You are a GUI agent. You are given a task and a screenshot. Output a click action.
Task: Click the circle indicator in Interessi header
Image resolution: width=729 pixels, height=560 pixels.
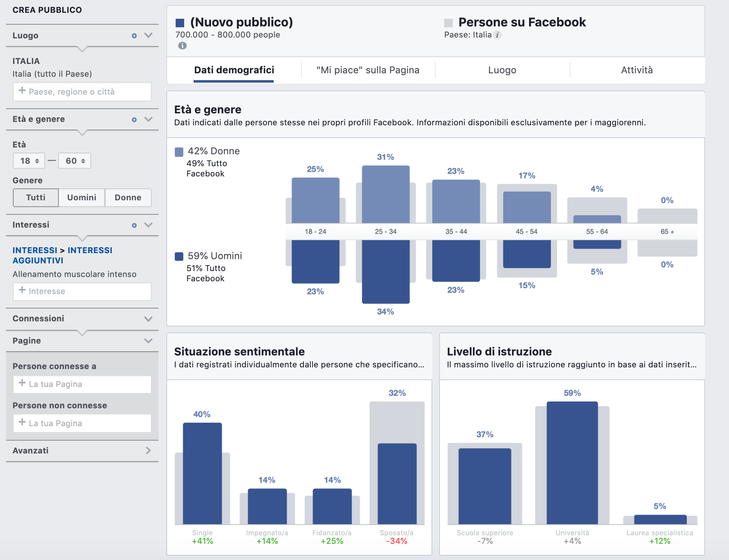(134, 225)
